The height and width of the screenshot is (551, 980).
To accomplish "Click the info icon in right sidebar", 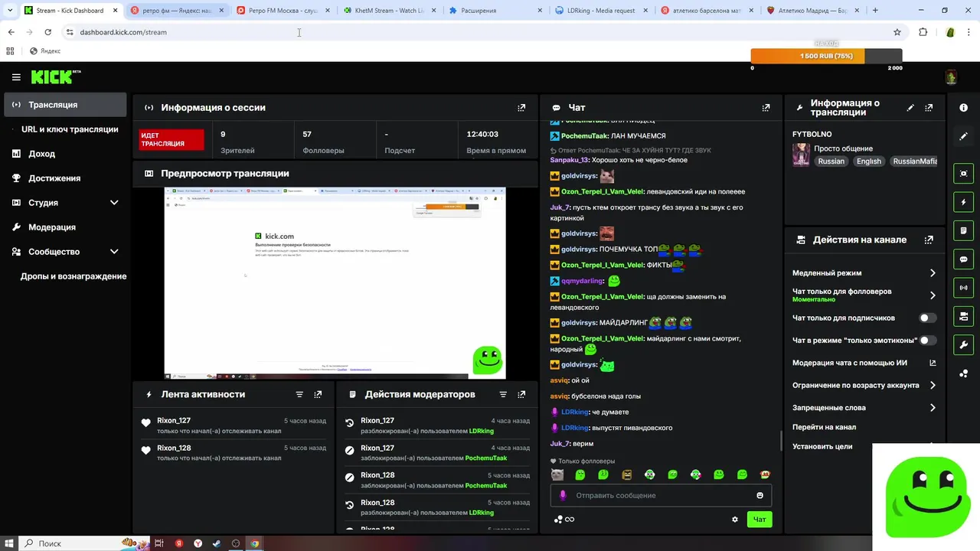I will 963,108.
